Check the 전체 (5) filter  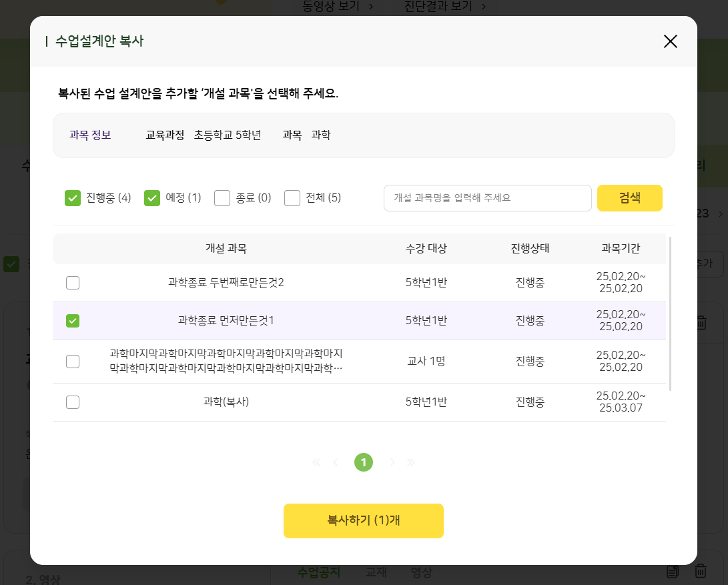(292, 198)
